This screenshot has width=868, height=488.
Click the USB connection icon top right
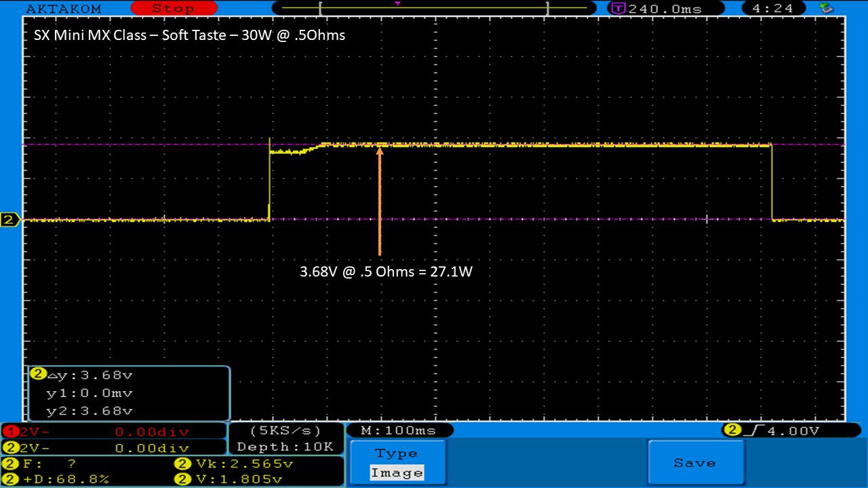pos(826,8)
